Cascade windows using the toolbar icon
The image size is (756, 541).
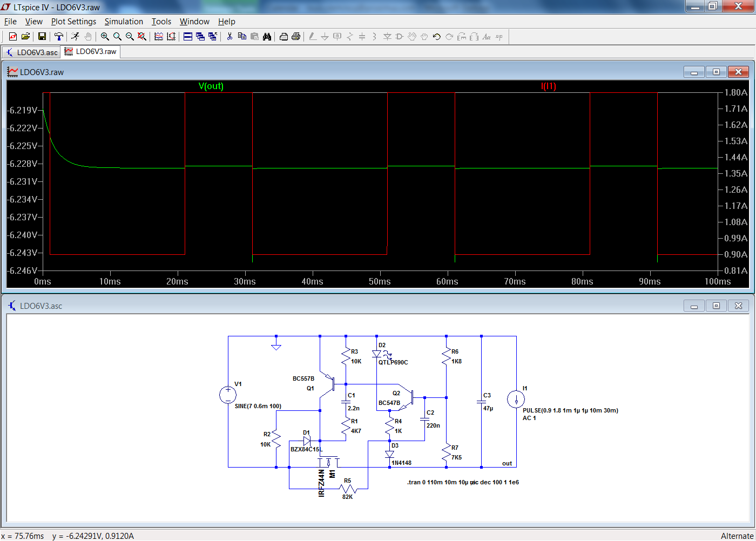200,37
